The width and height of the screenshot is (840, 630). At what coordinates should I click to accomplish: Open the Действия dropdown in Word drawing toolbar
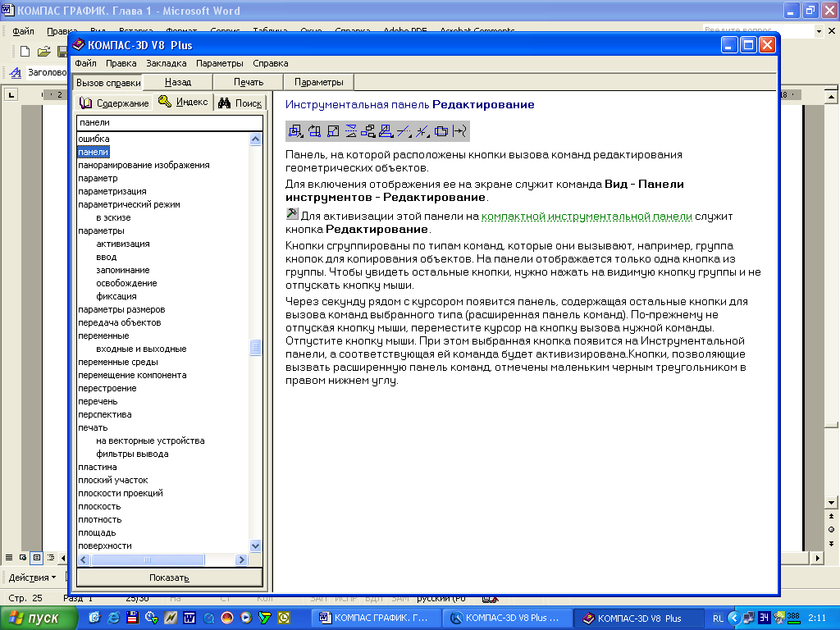(32, 577)
